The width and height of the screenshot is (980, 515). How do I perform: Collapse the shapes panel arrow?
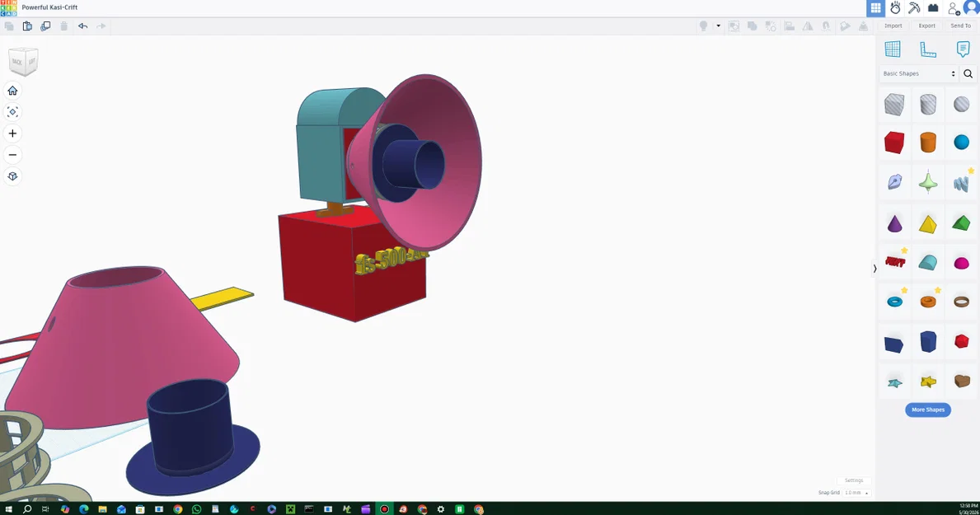point(874,269)
